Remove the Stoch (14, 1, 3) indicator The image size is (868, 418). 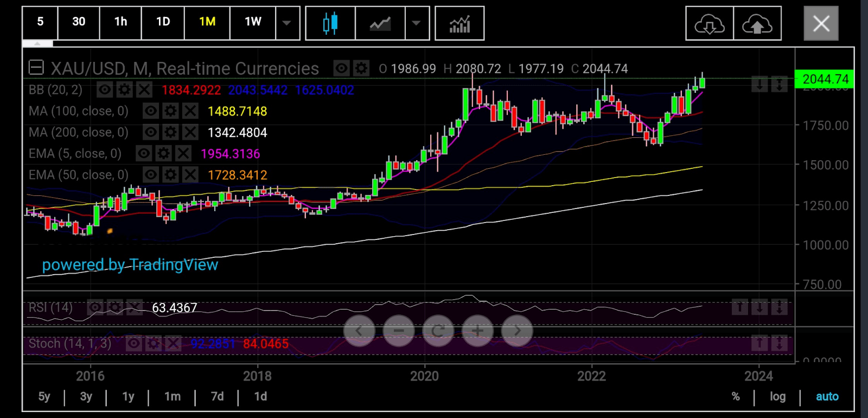[173, 343]
